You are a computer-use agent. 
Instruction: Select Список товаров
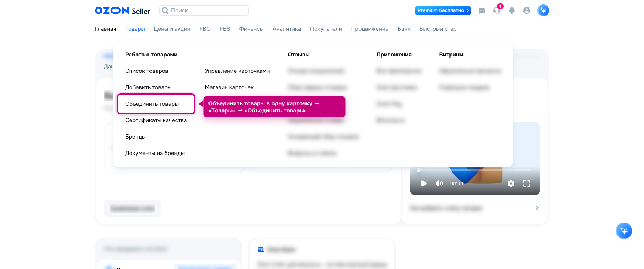coord(147,71)
